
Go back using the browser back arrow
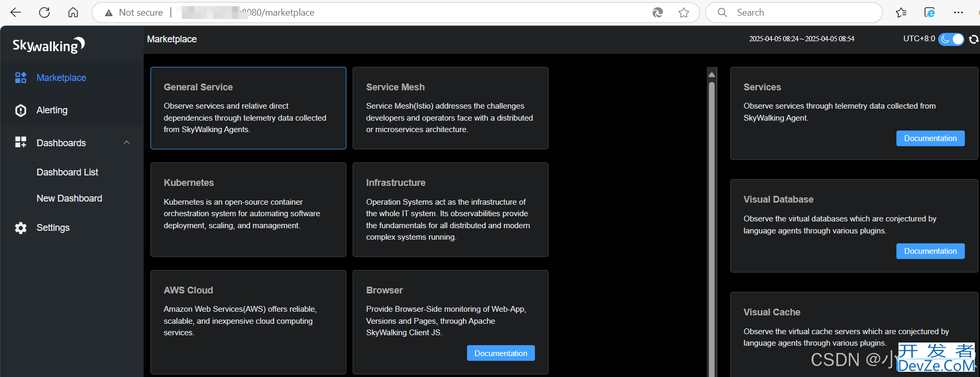point(16,13)
